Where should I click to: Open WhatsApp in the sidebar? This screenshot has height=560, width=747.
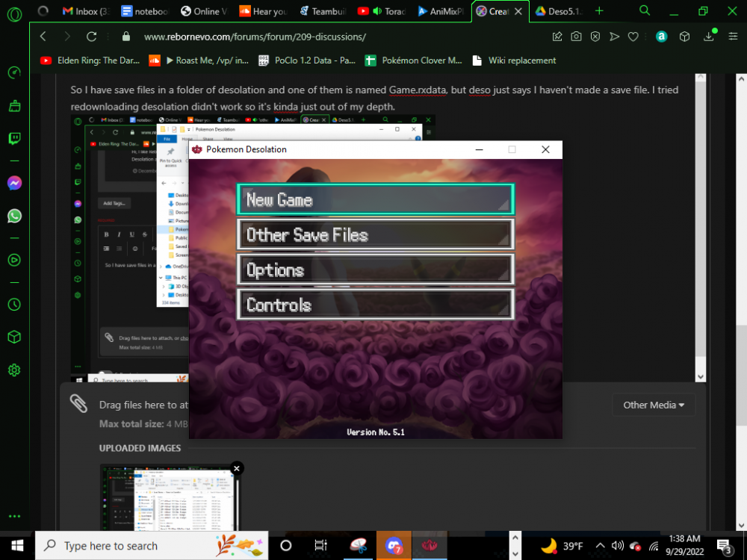tap(14, 216)
